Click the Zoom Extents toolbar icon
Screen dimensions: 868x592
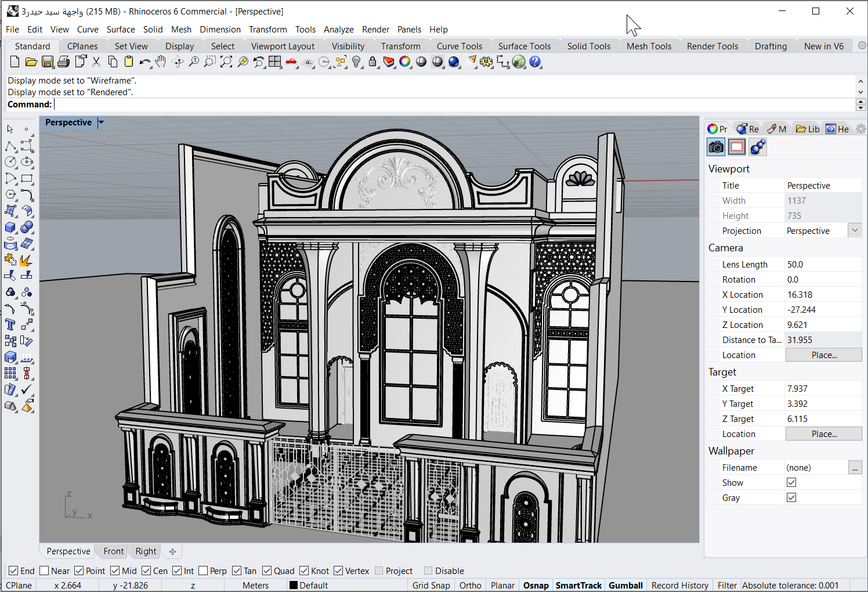pos(226,62)
